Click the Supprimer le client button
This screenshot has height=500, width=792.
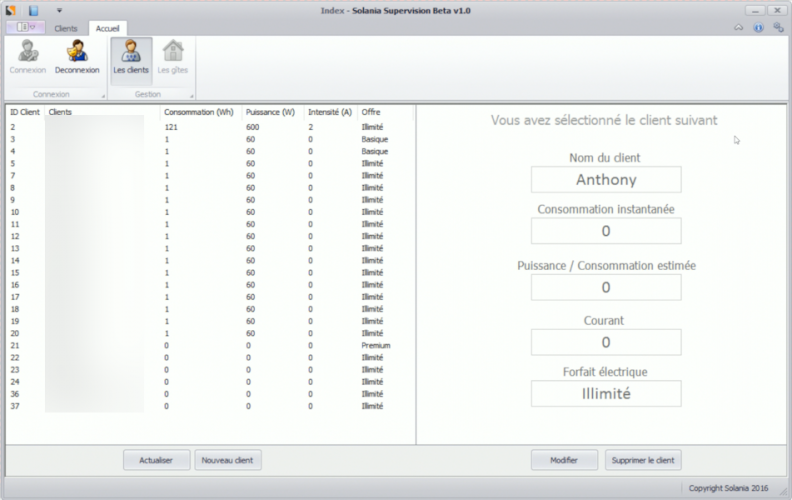click(643, 460)
